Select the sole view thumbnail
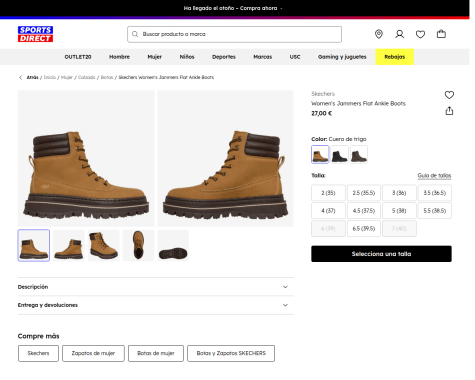Image resolution: width=475 pixels, height=380 pixels. (x=173, y=246)
